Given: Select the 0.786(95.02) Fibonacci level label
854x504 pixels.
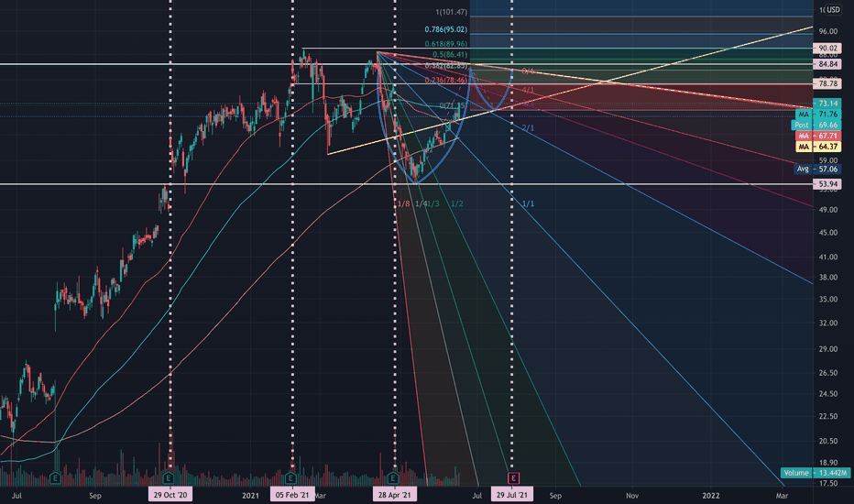Looking at the screenshot, I should point(446,29).
